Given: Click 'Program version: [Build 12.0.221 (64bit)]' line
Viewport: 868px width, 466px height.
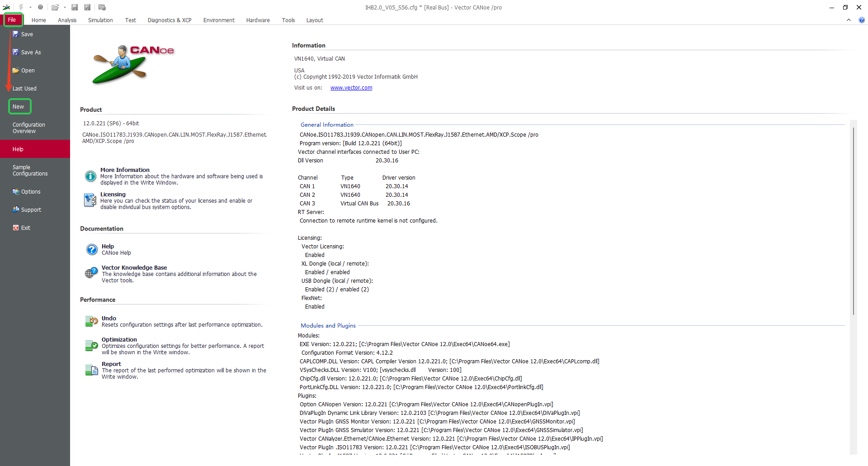Looking at the screenshot, I should tap(351, 143).
